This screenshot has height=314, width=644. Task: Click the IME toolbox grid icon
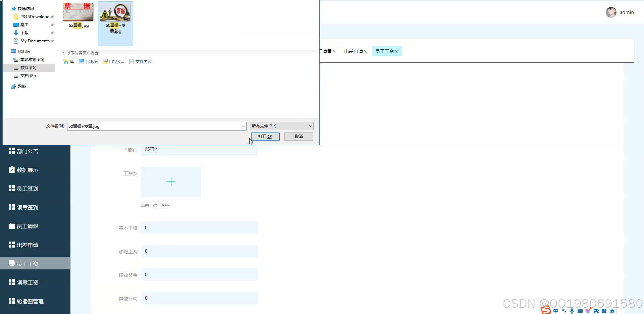(604, 311)
